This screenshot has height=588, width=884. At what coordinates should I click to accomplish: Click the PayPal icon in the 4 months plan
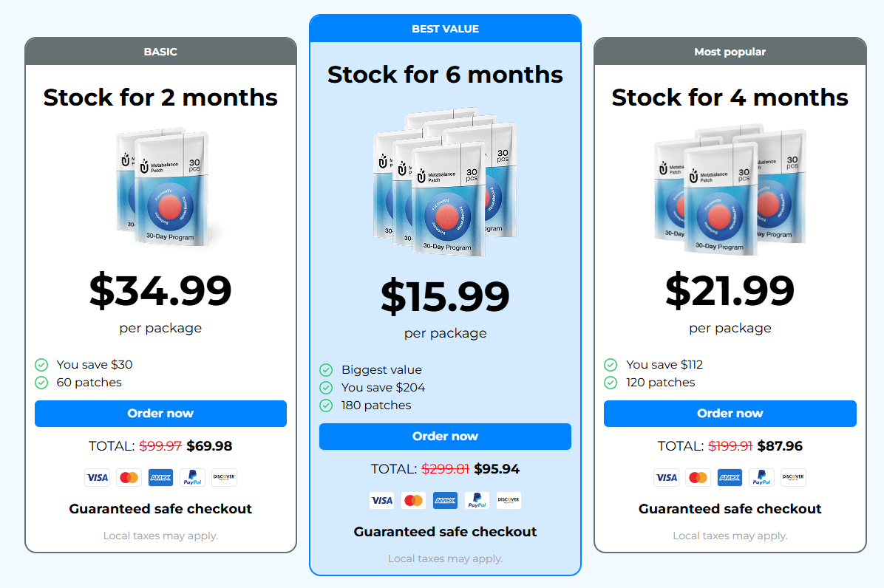[761, 478]
